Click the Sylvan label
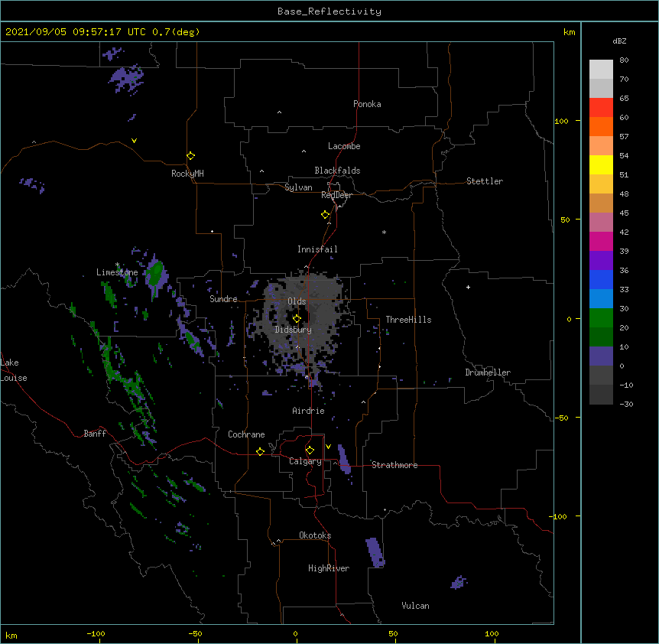This screenshot has height=644, width=659. click(298, 187)
